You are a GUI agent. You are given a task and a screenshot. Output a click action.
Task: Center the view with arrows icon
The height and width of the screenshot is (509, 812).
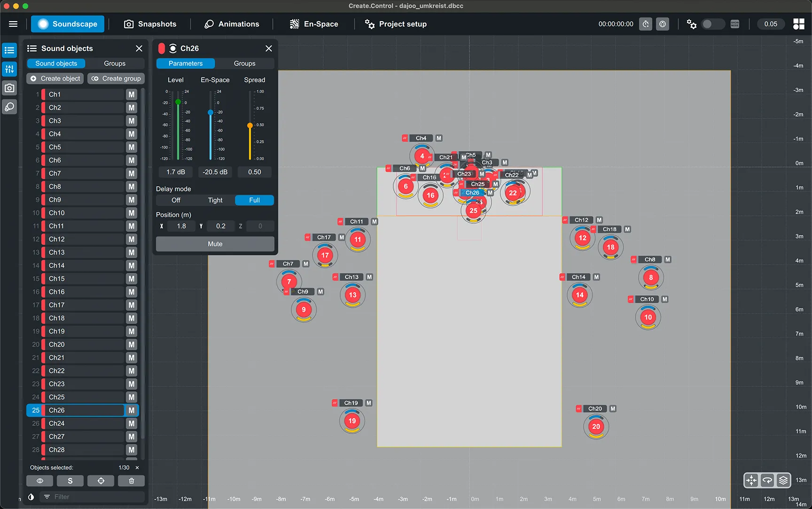[x=751, y=480]
